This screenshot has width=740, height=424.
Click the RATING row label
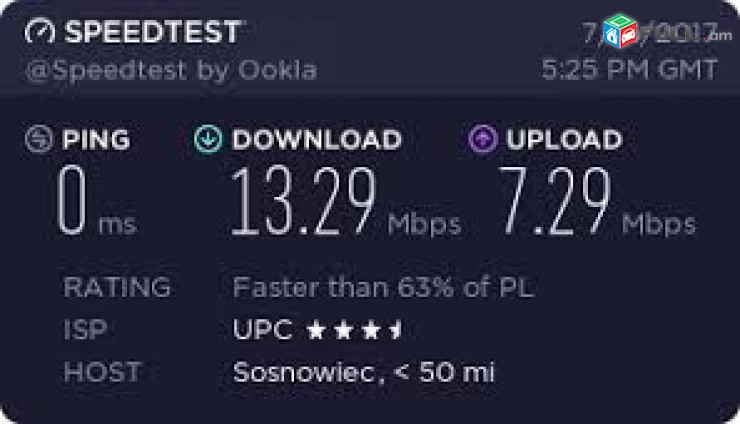click(x=118, y=287)
